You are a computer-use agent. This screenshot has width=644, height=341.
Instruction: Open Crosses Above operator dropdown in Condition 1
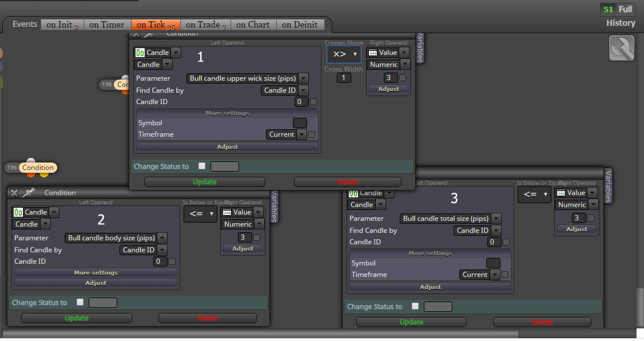pyautogui.click(x=344, y=54)
